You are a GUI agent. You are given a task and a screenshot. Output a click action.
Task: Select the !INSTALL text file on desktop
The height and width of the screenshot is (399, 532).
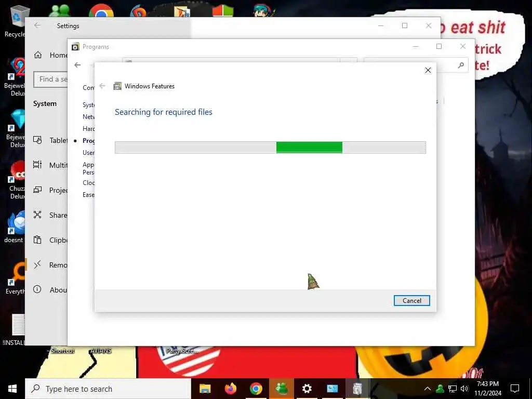click(14, 329)
